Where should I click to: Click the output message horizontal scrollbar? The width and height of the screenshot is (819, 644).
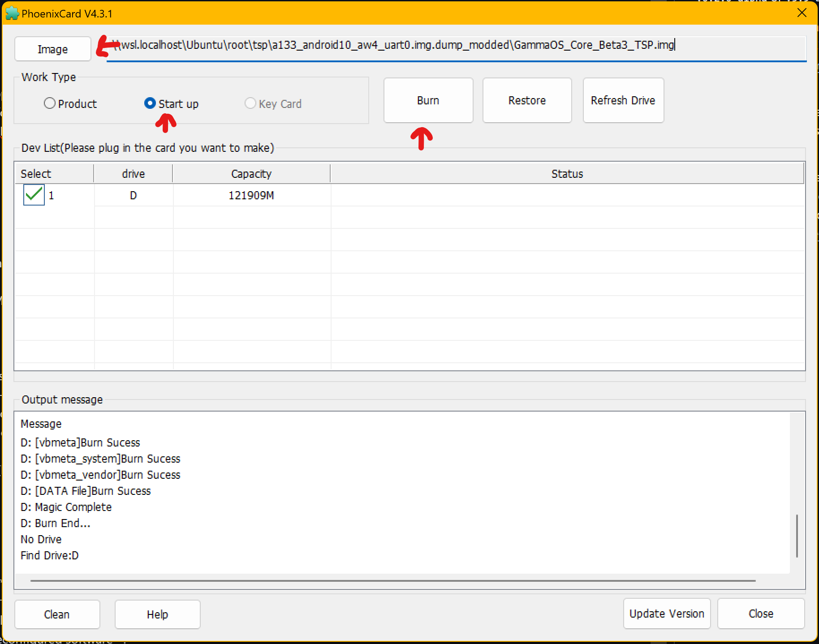pyautogui.click(x=393, y=581)
